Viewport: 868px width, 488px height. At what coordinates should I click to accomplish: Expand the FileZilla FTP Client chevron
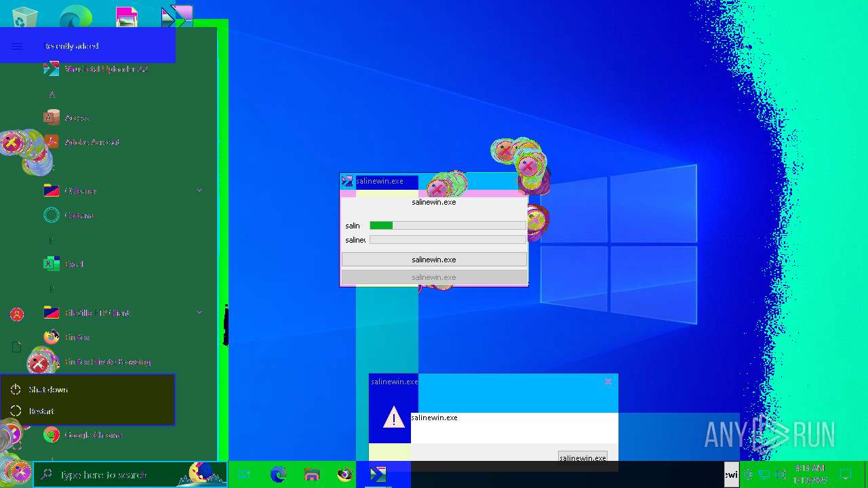(199, 312)
